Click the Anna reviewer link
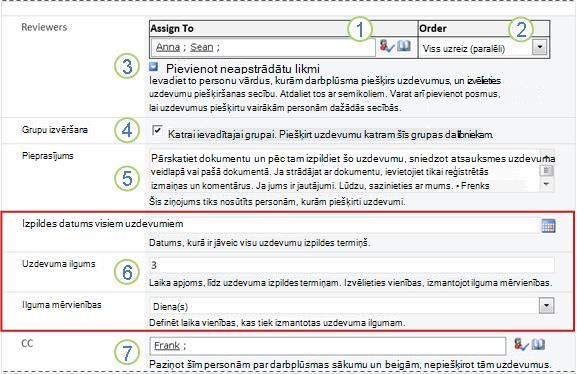 [x=168, y=47]
